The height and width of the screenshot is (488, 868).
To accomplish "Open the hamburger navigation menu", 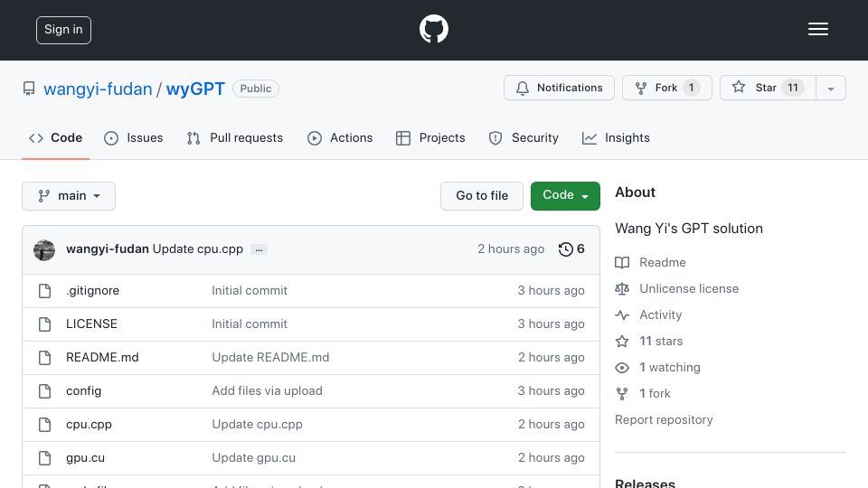I will click(x=817, y=29).
